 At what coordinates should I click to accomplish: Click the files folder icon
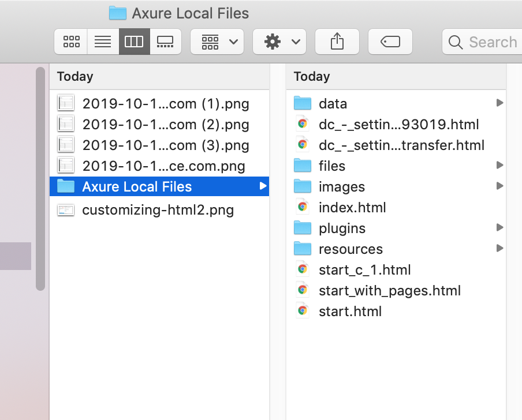point(303,166)
